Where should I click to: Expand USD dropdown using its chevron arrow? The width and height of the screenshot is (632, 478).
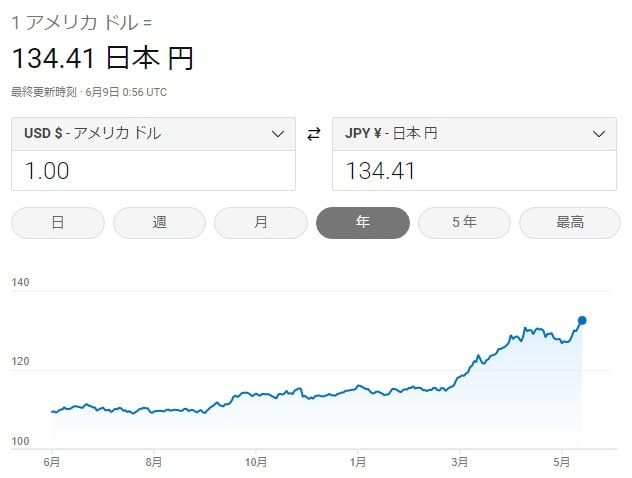click(x=278, y=134)
